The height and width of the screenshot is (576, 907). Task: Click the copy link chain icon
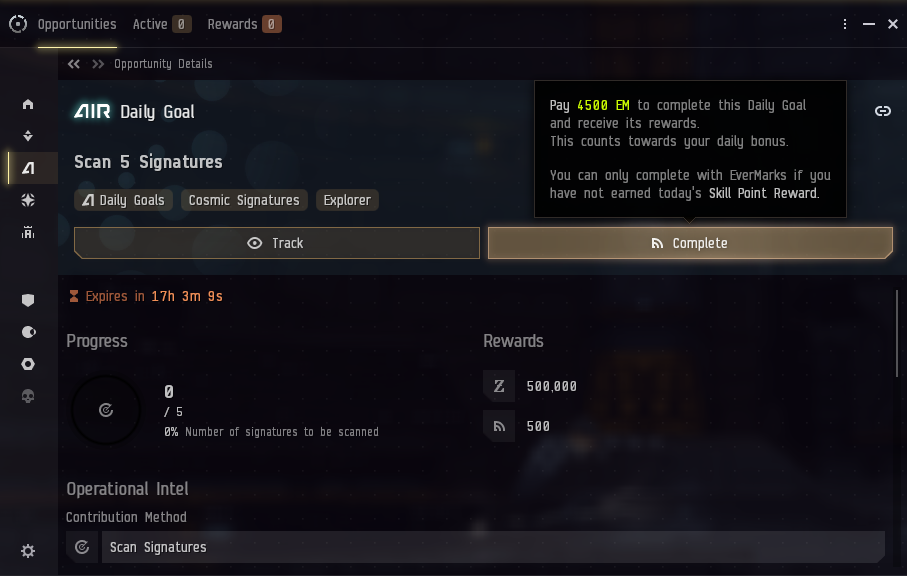pyautogui.click(x=883, y=111)
